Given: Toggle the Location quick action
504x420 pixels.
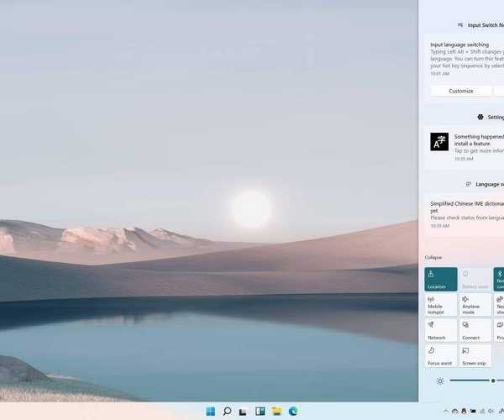Looking at the screenshot, I should 441,279.
